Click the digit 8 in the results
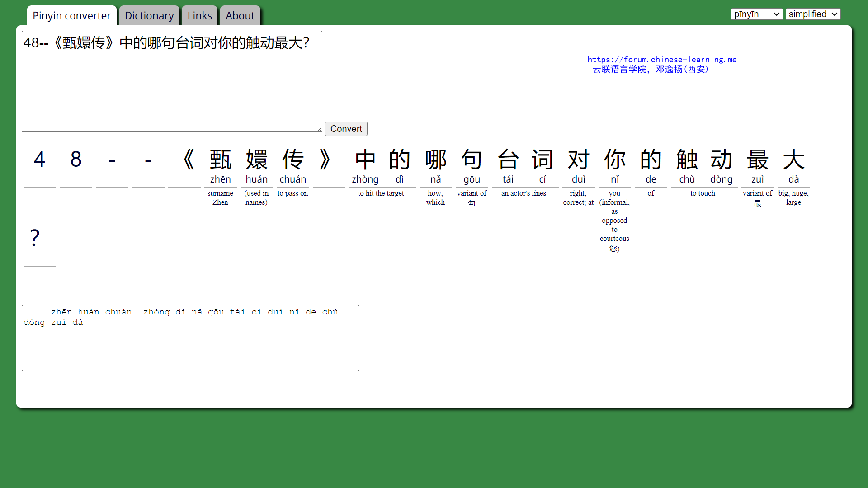 tap(76, 160)
